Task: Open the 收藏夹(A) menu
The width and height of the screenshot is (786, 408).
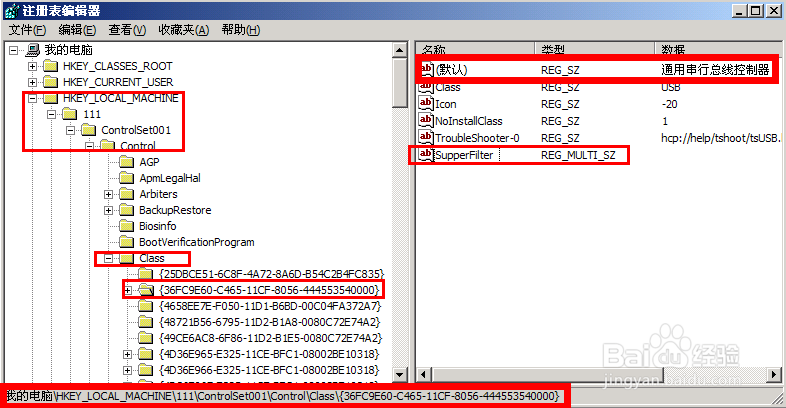Action: (x=183, y=30)
